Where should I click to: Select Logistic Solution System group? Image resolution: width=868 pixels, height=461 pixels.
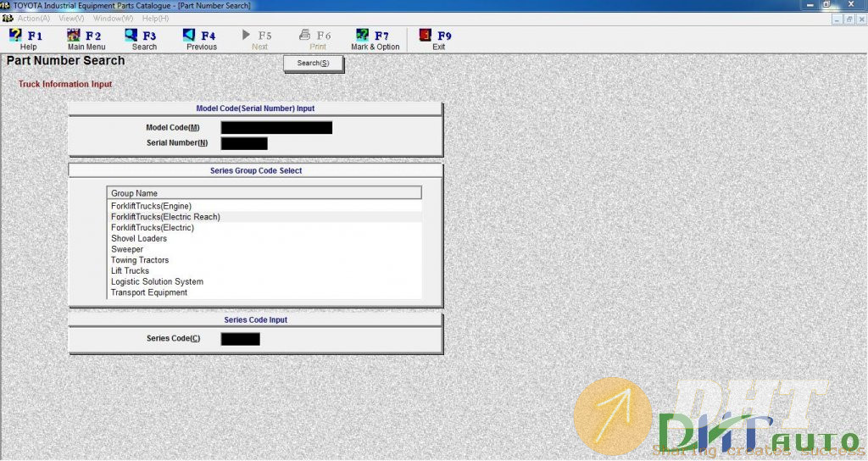click(264, 281)
